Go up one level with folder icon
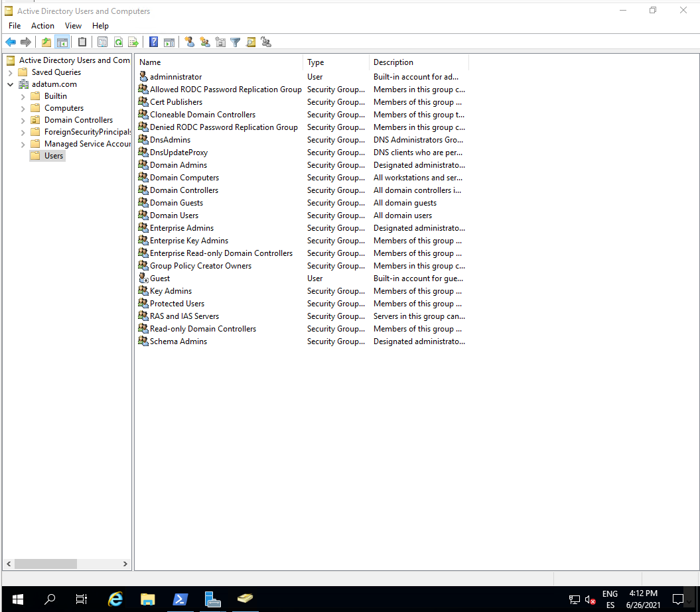Screen dimensions: 700x612 (x=46, y=42)
